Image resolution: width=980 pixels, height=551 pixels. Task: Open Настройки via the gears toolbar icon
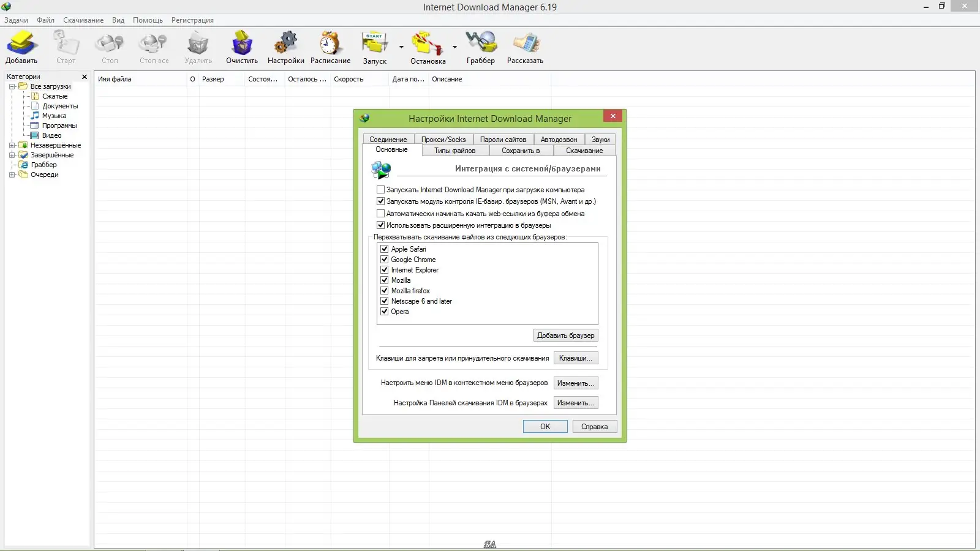point(285,43)
